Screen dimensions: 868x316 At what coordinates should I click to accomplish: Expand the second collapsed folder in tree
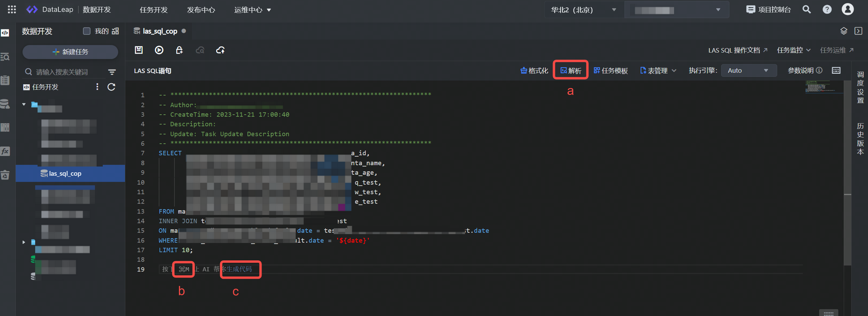(24, 242)
